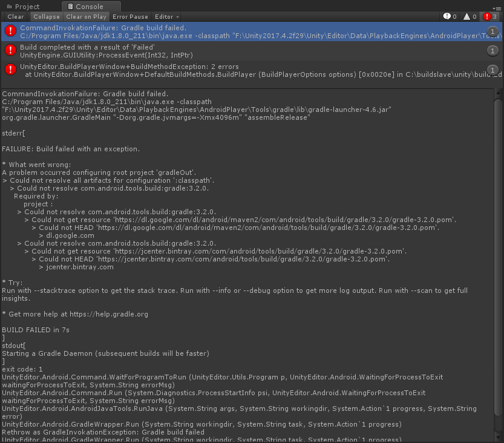Click the detail pane vertical scrollbar thumb

[x=498, y=257]
